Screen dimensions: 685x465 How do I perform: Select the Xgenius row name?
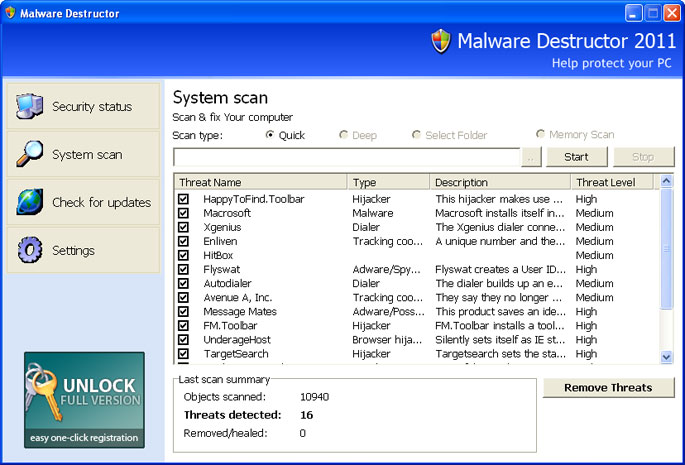point(222,227)
